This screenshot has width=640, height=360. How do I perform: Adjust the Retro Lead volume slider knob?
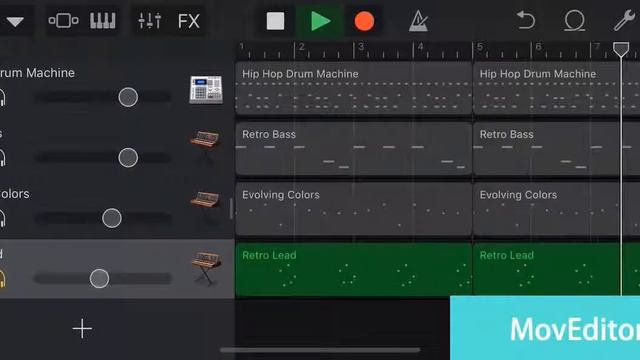(99, 278)
